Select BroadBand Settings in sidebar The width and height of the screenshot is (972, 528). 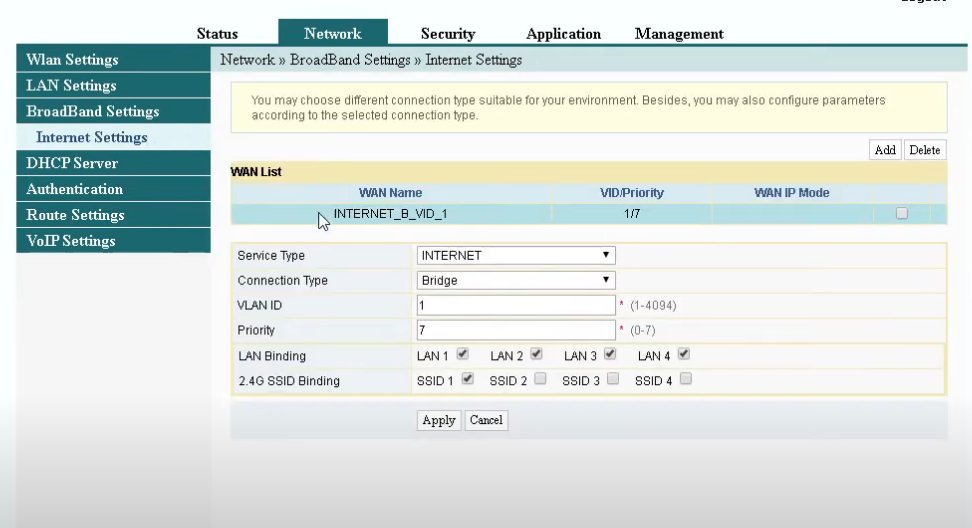coord(113,111)
